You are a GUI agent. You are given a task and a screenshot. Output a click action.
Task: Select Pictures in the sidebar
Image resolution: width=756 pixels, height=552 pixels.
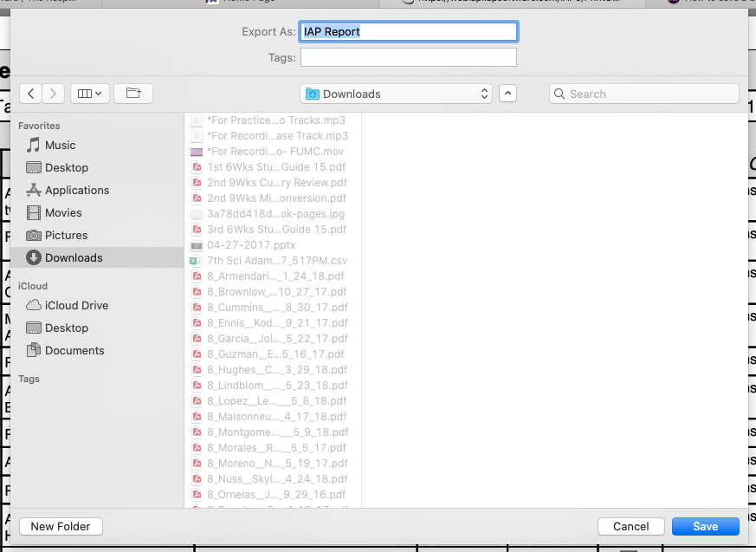click(97, 235)
